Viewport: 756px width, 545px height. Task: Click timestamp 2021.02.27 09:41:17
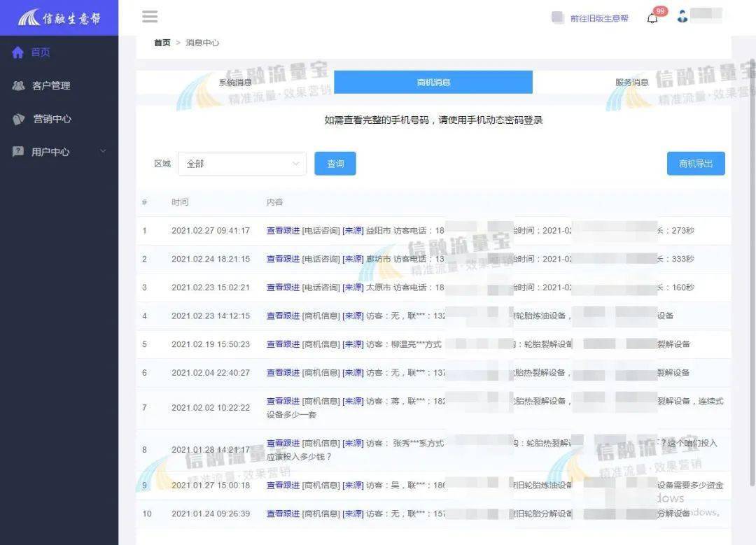[x=211, y=231]
